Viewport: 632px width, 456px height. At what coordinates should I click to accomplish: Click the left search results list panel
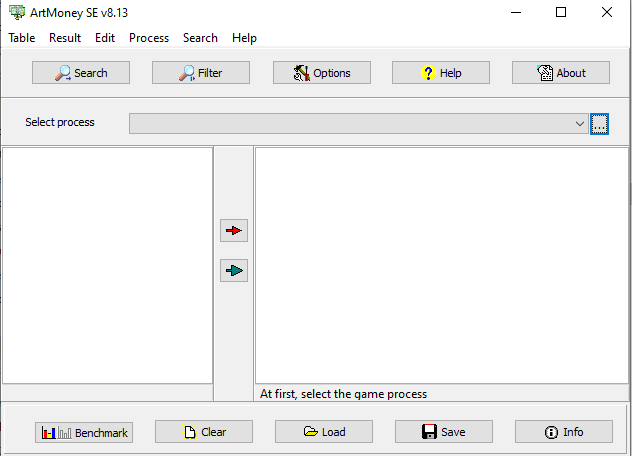[x=108, y=266]
